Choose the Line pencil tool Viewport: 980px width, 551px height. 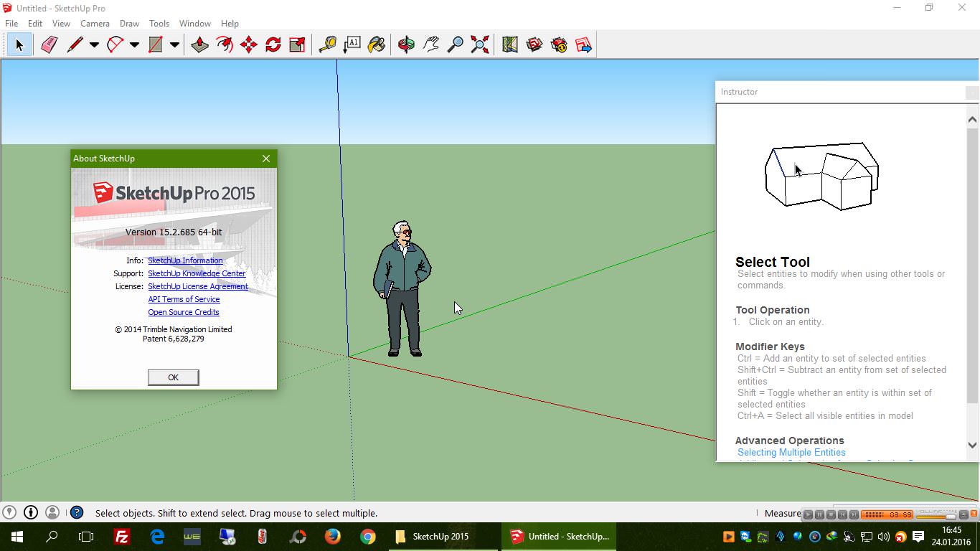75,44
